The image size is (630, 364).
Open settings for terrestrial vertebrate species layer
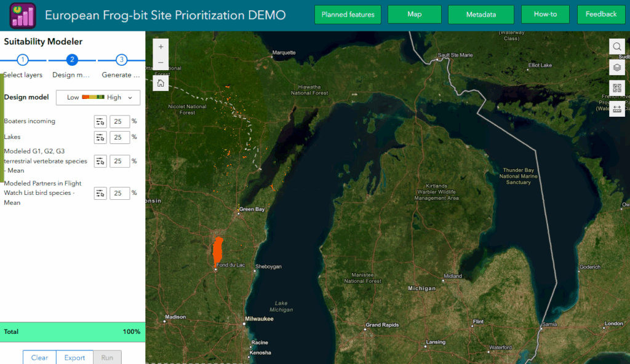(100, 161)
